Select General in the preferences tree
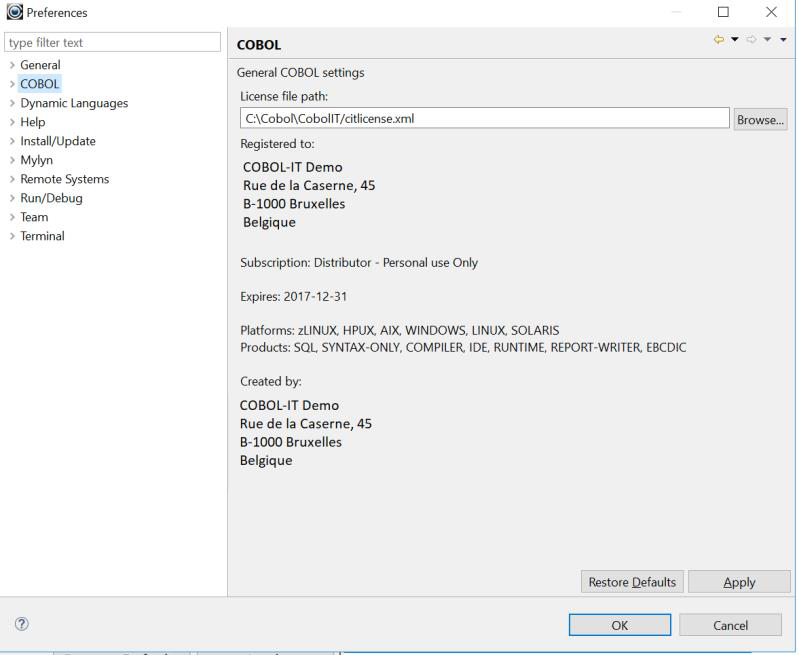Viewport: 799px width, 655px height. [40, 65]
